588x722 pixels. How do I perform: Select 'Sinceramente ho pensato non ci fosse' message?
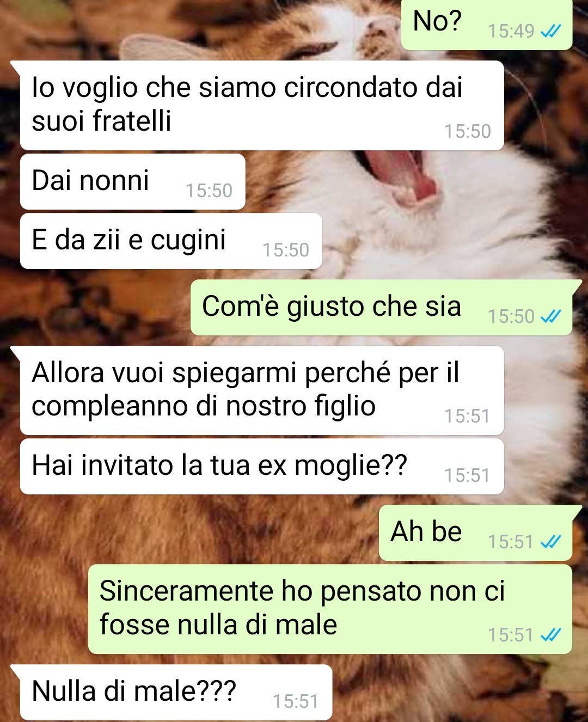[330, 609]
